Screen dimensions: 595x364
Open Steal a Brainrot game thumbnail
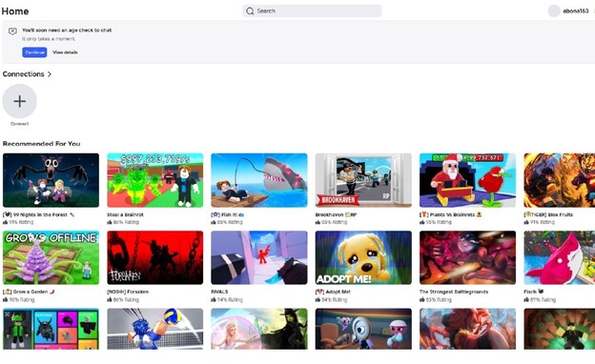click(154, 180)
